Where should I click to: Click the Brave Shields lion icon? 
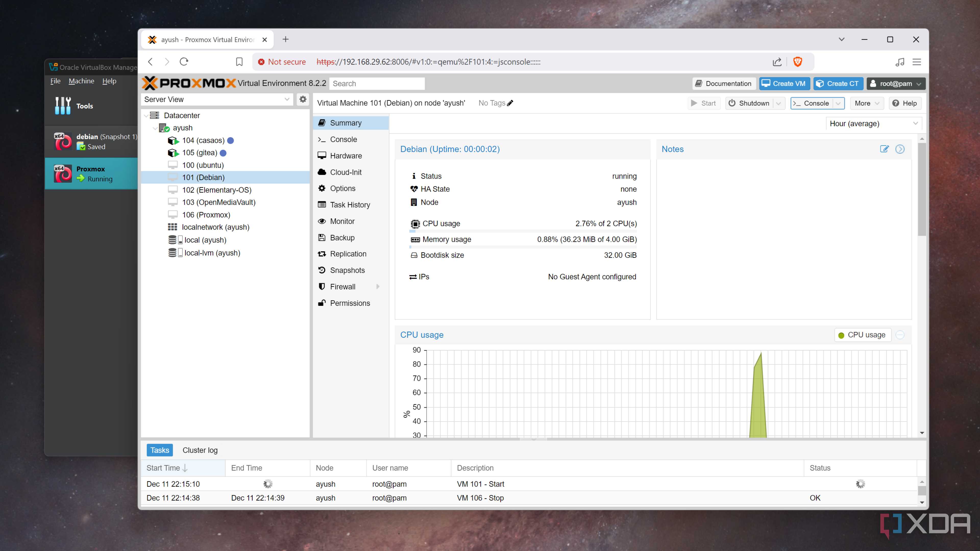click(x=797, y=61)
